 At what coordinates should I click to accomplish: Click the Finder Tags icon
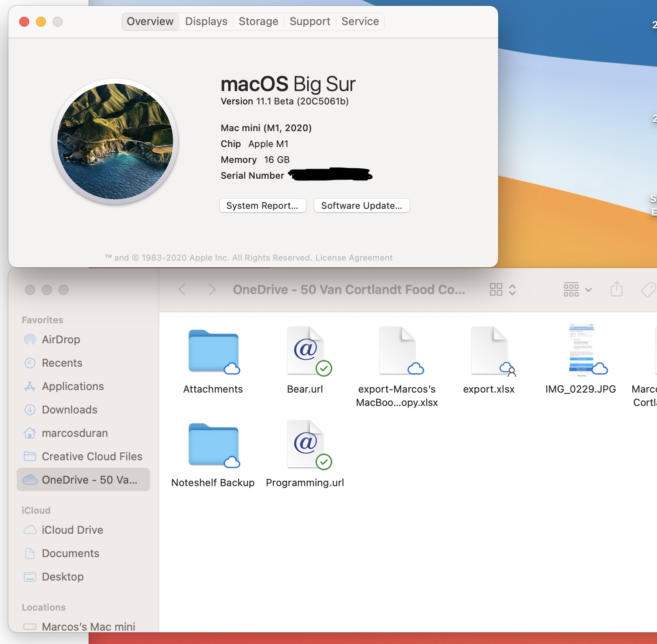(648, 289)
